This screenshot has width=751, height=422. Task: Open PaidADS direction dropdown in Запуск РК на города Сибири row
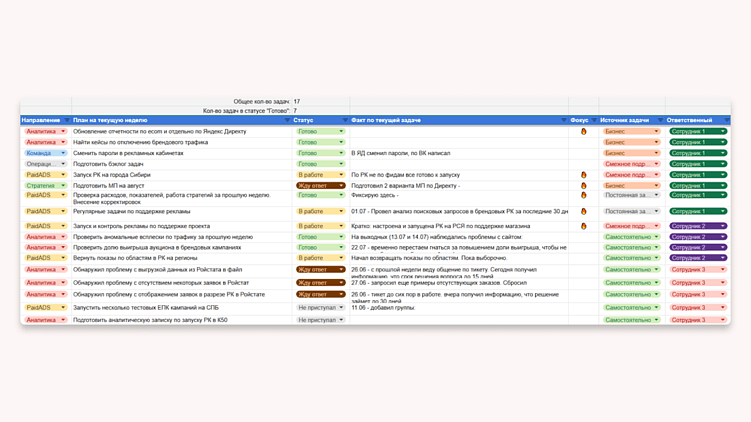point(46,175)
